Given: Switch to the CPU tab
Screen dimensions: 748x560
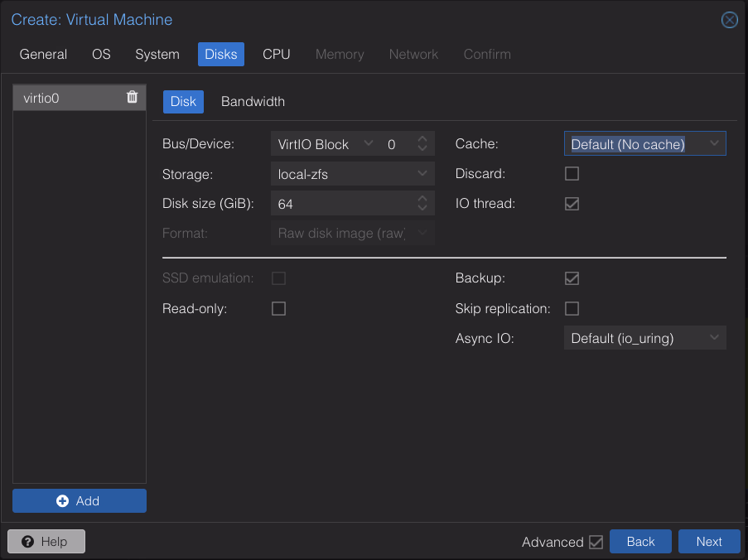Looking at the screenshot, I should (276, 54).
